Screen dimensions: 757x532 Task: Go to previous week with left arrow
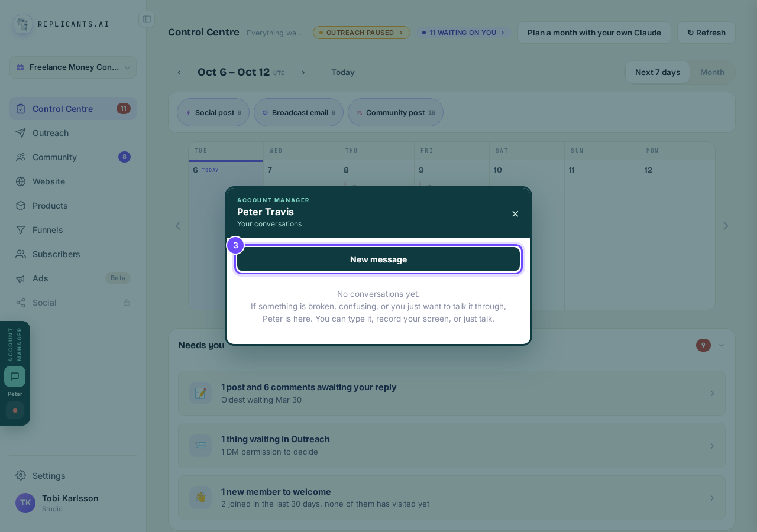(x=179, y=73)
